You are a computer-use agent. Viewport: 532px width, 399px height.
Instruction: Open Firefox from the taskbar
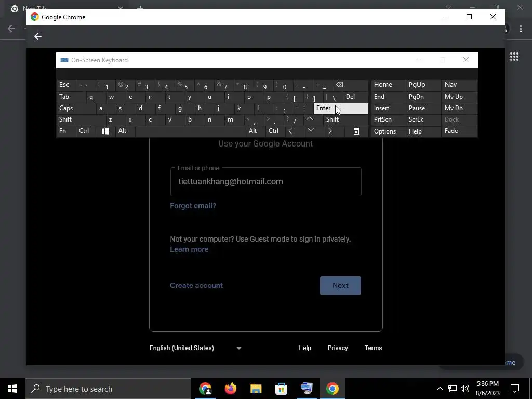[231, 389]
